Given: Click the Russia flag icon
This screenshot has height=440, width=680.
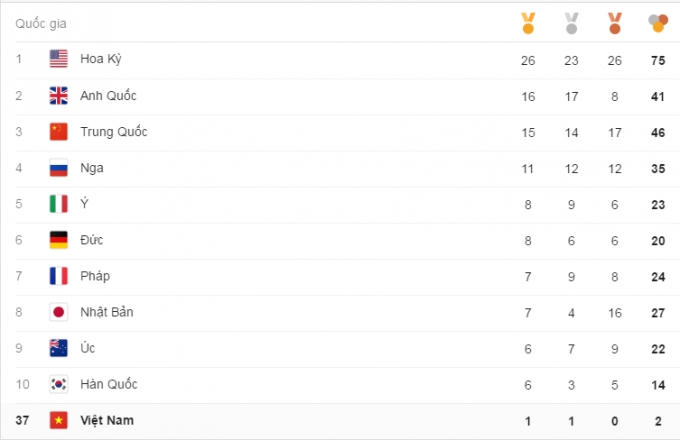Looking at the screenshot, I should click(x=59, y=168).
